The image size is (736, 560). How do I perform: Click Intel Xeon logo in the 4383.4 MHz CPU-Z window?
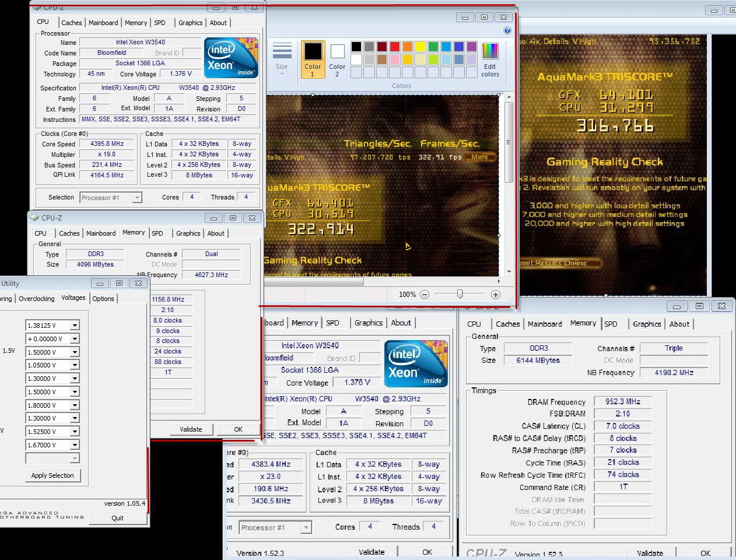[x=416, y=364]
